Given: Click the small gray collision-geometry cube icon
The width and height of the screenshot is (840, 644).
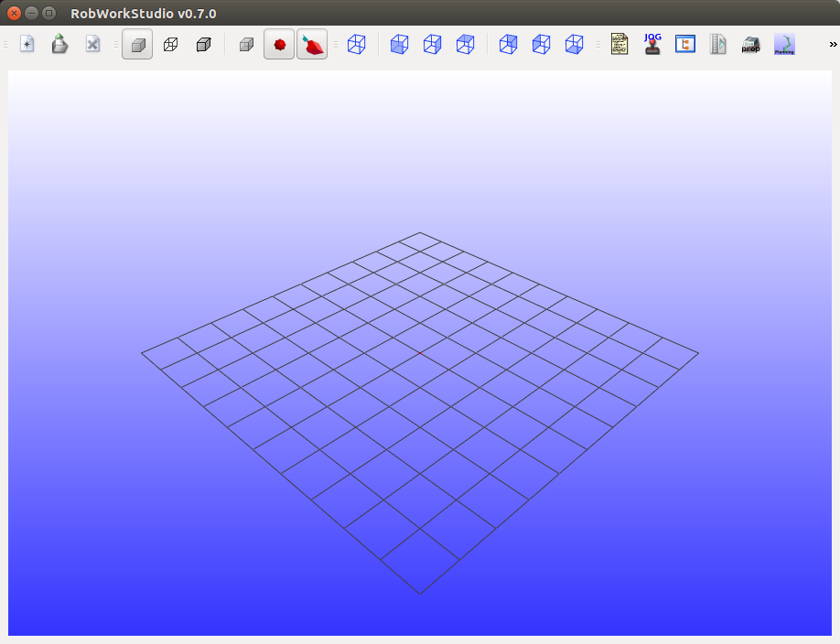Looking at the screenshot, I should (x=245, y=43).
